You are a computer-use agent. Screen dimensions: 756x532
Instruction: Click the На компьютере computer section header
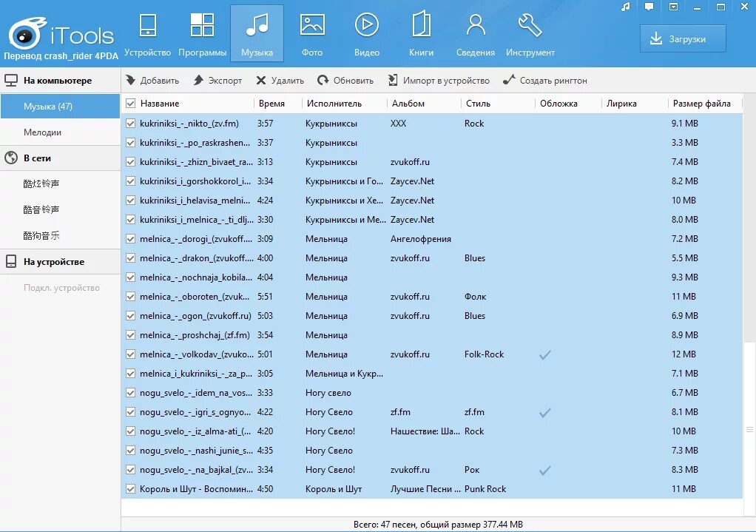[x=60, y=81]
